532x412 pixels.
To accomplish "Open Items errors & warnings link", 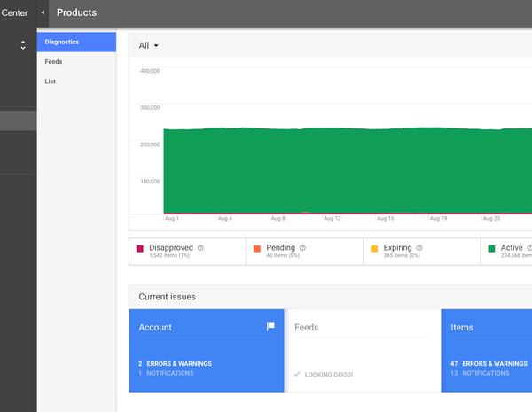I will [x=489, y=363].
